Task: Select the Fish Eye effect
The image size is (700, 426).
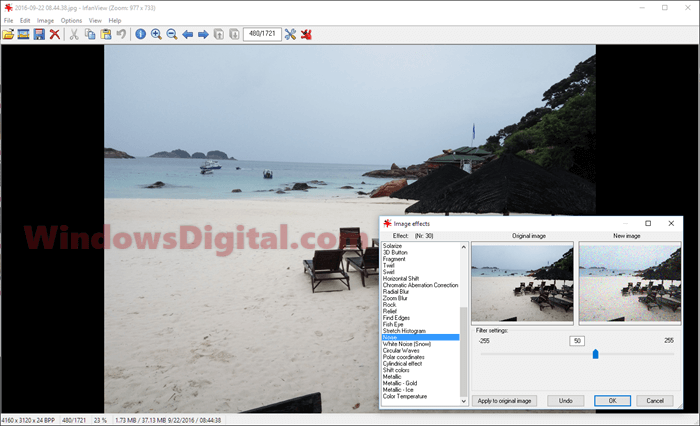Action: tap(393, 324)
